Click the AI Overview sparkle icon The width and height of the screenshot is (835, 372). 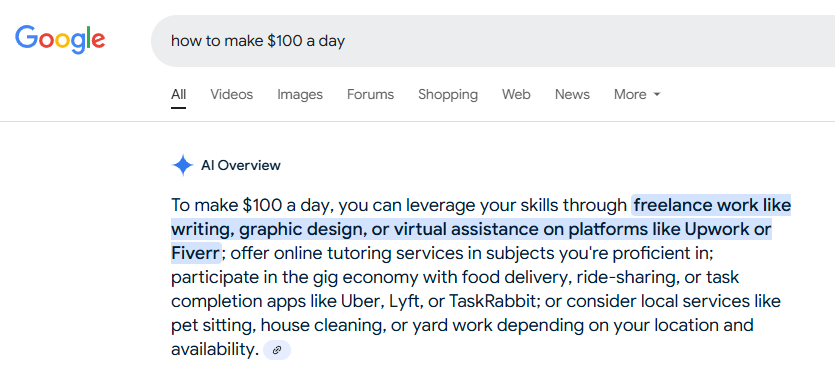(x=182, y=166)
